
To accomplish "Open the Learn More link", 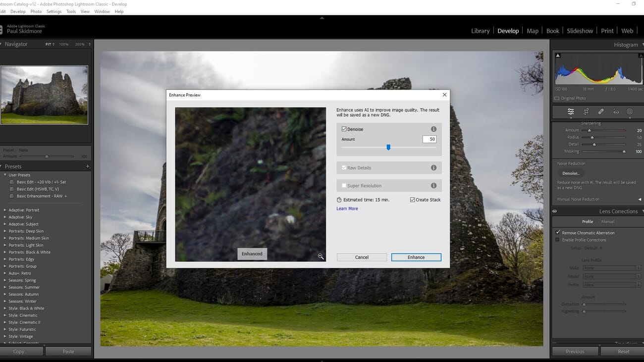I will (347, 208).
